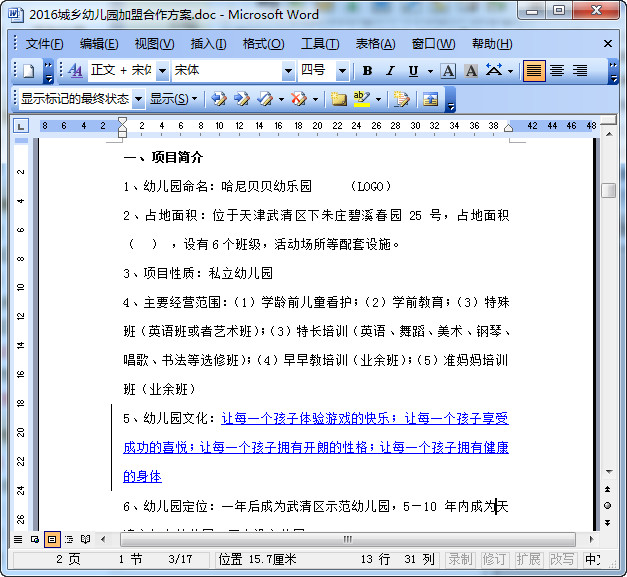The width and height of the screenshot is (627, 577).
Task: Open the font size 四号 dropdown
Action: pos(342,71)
